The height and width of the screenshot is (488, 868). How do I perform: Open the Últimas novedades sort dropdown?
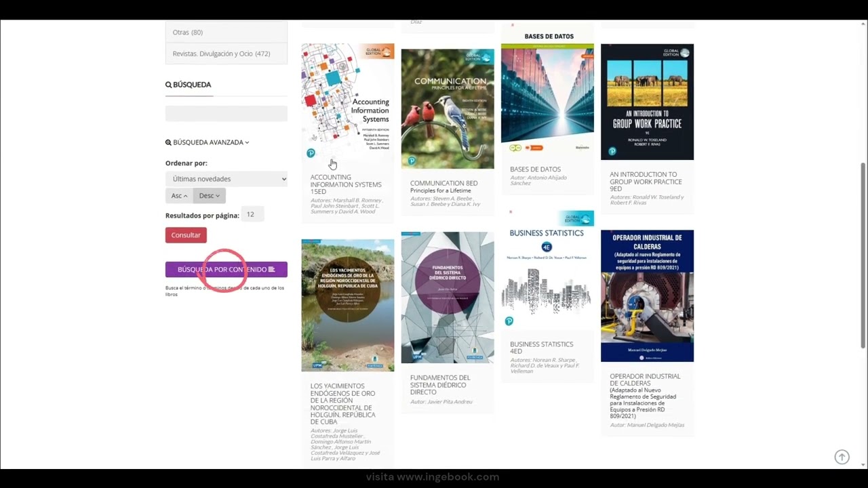tap(226, 179)
